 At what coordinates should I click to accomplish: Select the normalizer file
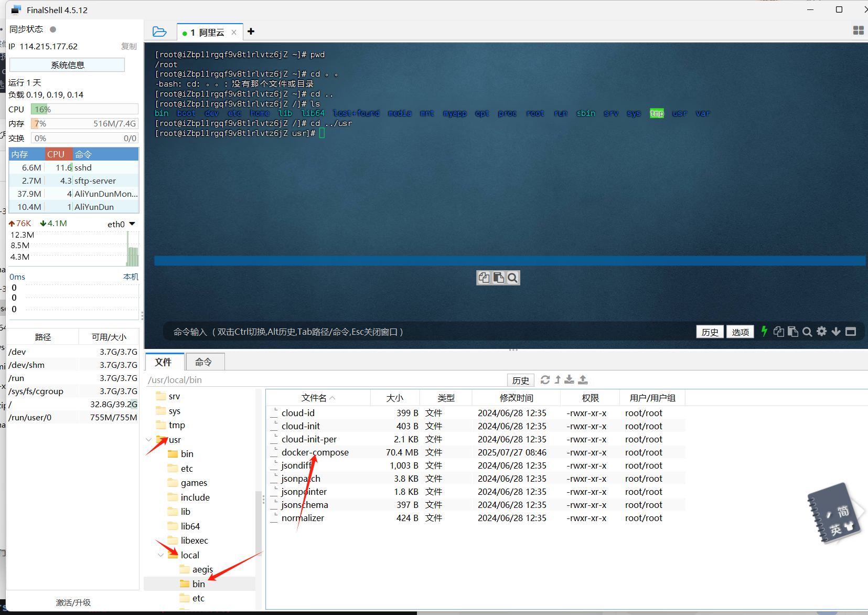[x=303, y=518]
